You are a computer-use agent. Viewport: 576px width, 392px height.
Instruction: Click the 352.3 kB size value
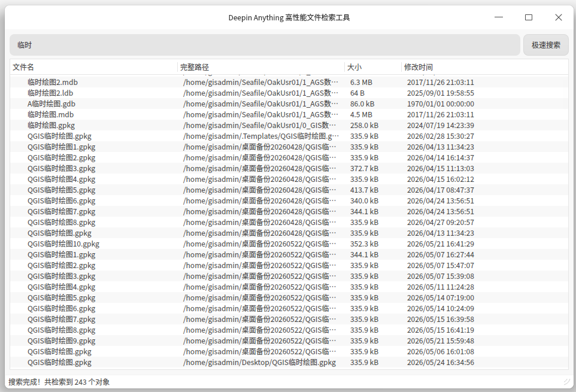click(x=365, y=244)
